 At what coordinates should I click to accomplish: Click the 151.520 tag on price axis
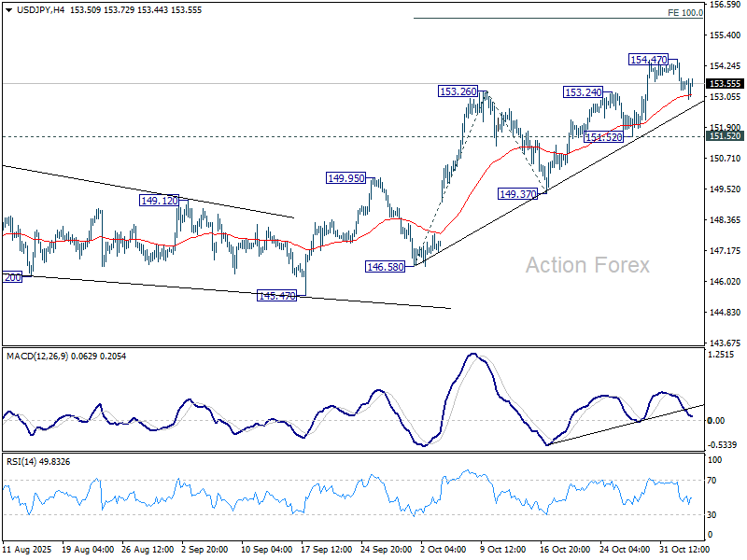[x=725, y=136]
